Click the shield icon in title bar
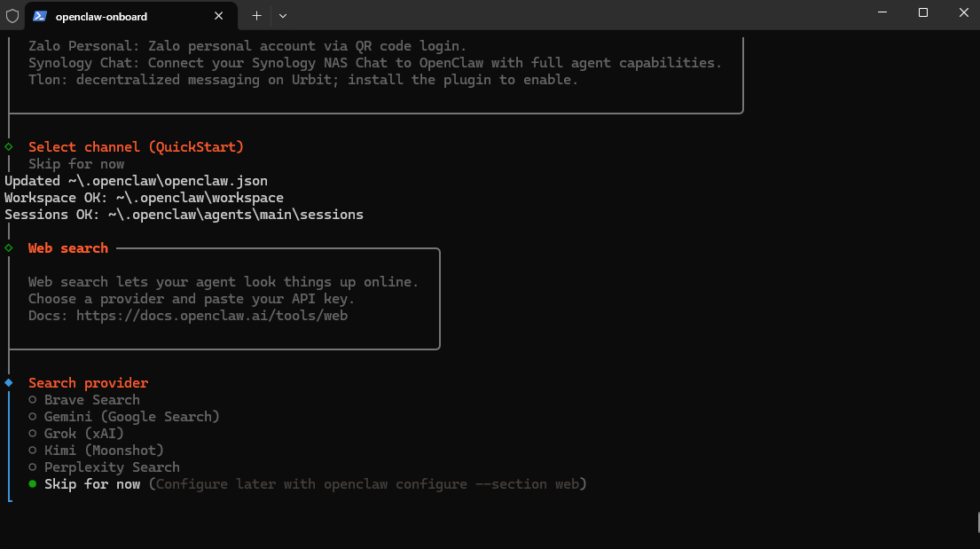This screenshot has width=980, height=549. coord(12,15)
